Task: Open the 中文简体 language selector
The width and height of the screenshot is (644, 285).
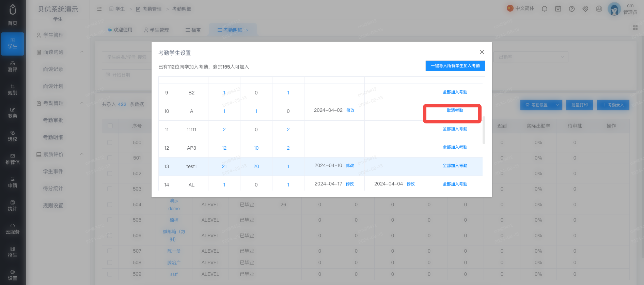Action: pyautogui.click(x=520, y=9)
